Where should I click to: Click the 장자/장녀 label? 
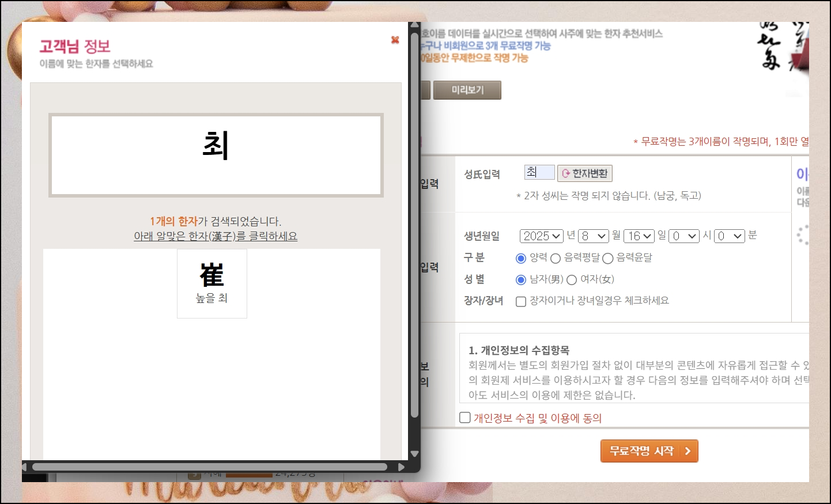(x=484, y=301)
